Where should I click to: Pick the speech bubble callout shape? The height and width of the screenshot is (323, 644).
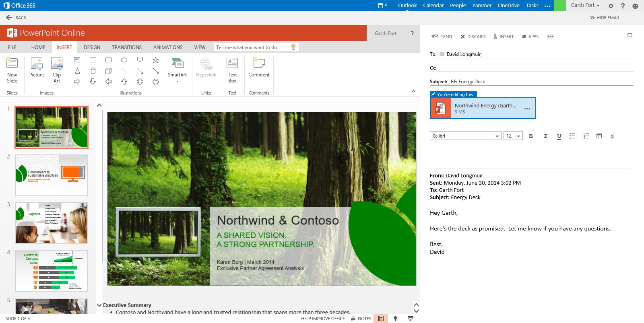tap(140, 60)
